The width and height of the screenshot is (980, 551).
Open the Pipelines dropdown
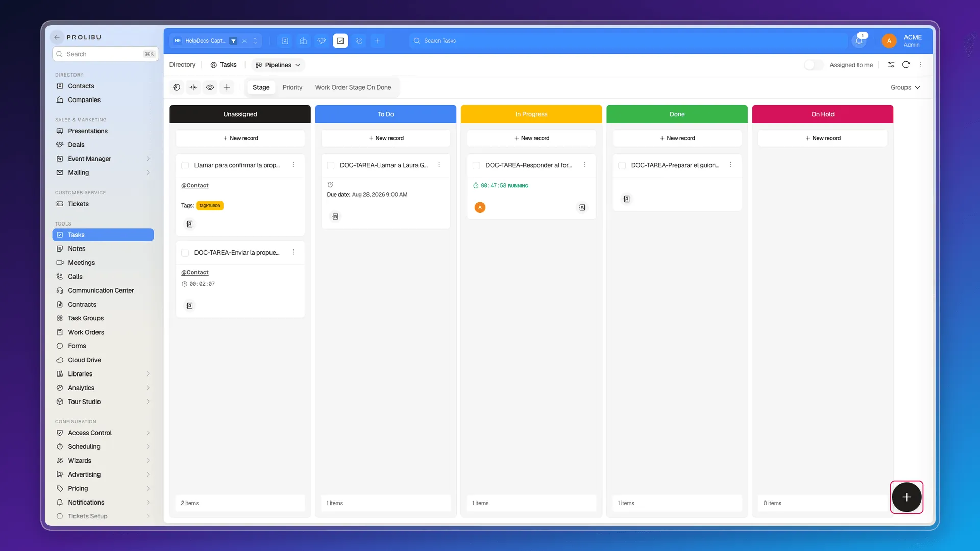tap(278, 65)
